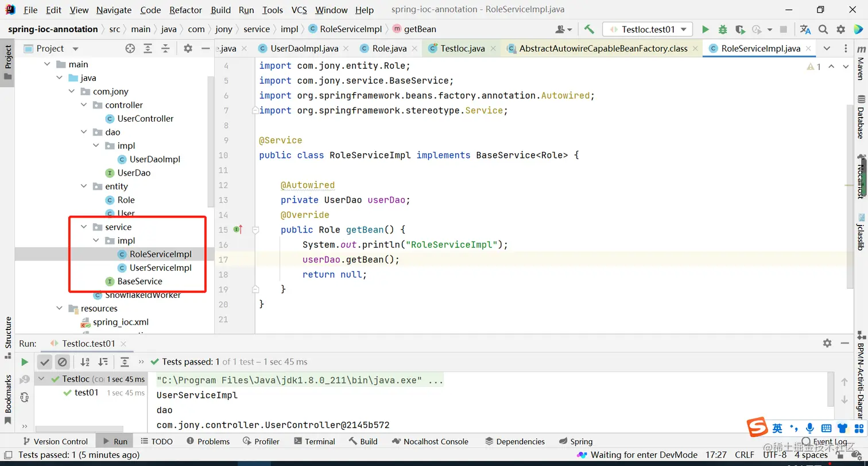Toggle Show Passed tests checkmark button
This screenshot has height=466, width=868.
[x=45, y=362]
